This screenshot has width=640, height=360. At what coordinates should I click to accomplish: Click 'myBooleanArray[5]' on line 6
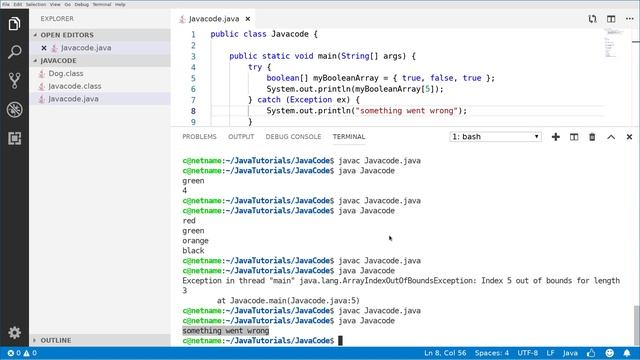click(393, 89)
